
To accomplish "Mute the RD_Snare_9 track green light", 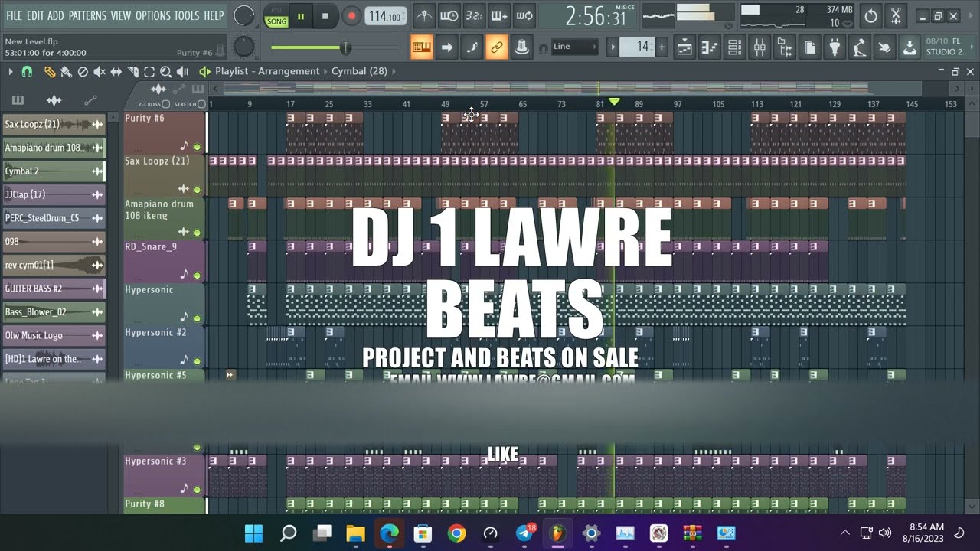I will point(197,275).
